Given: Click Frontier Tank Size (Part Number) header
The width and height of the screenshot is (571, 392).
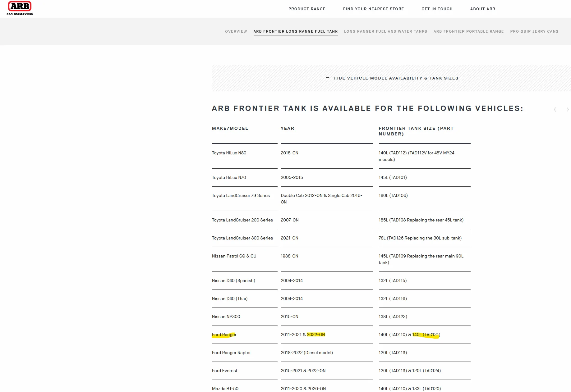Looking at the screenshot, I should pyautogui.click(x=416, y=131).
